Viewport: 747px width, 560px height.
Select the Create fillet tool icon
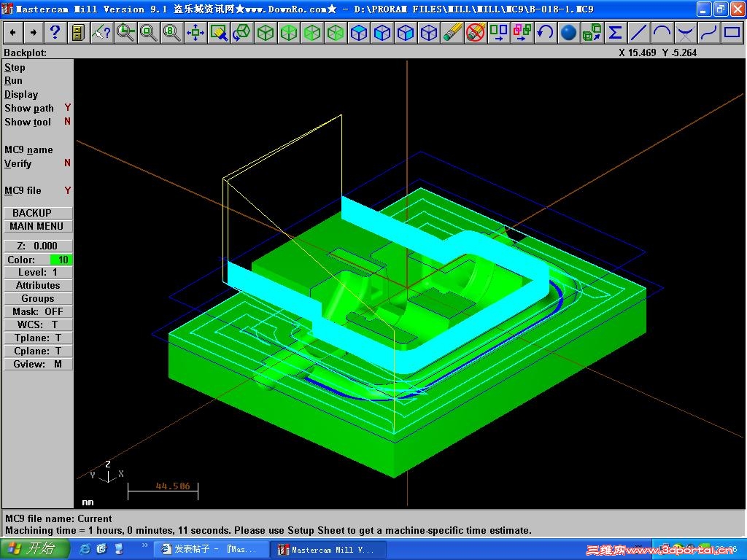685,32
